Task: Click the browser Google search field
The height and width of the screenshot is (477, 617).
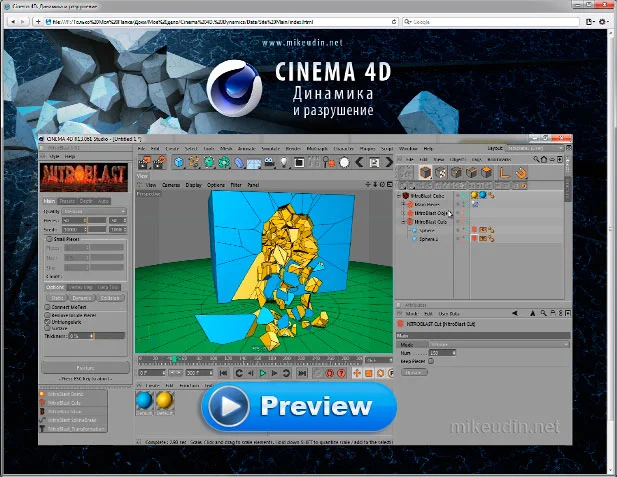Action: tap(491, 22)
